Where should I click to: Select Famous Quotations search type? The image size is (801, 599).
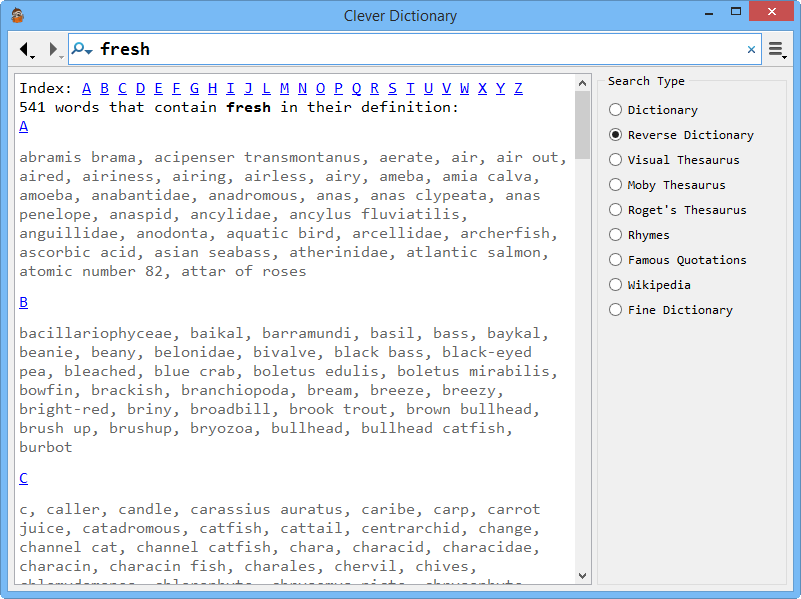pyautogui.click(x=678, y=260)
